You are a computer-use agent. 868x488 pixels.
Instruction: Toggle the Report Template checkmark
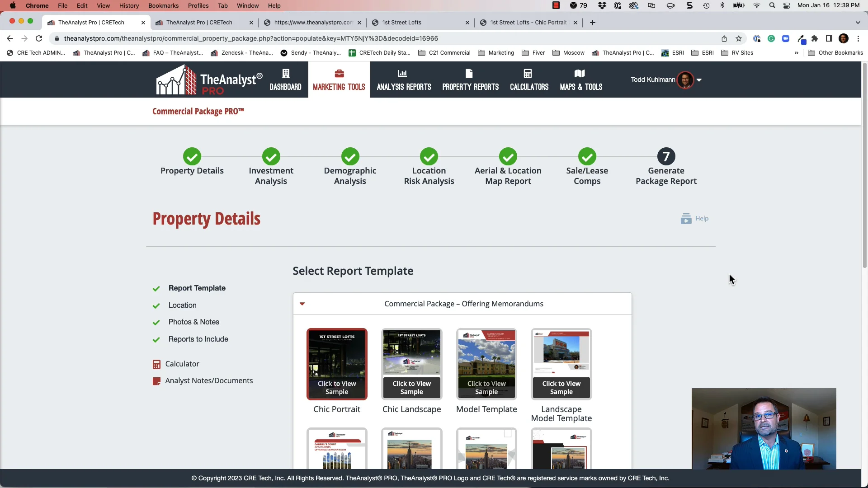(156, 288)
